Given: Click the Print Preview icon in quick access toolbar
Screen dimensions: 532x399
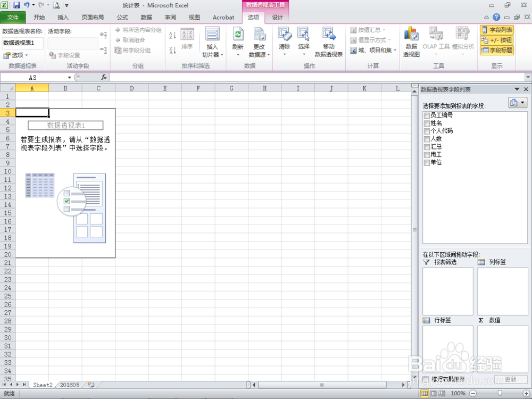Looking at the screenshot, I should tap(56, 5).
